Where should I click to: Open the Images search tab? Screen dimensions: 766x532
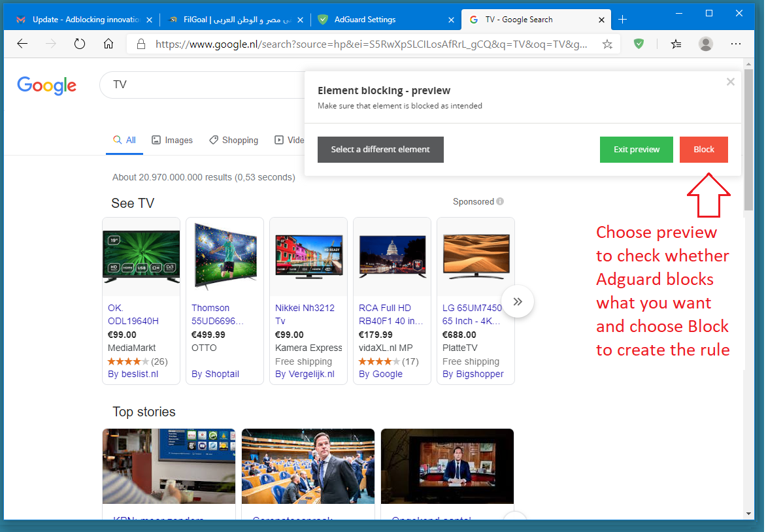(173, 140)
